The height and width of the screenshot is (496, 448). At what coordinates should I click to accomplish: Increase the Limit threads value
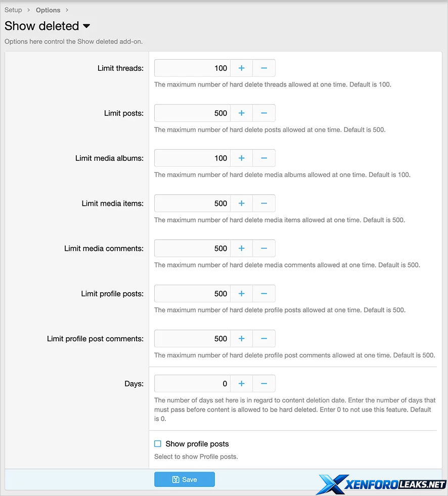coord(241,68)
